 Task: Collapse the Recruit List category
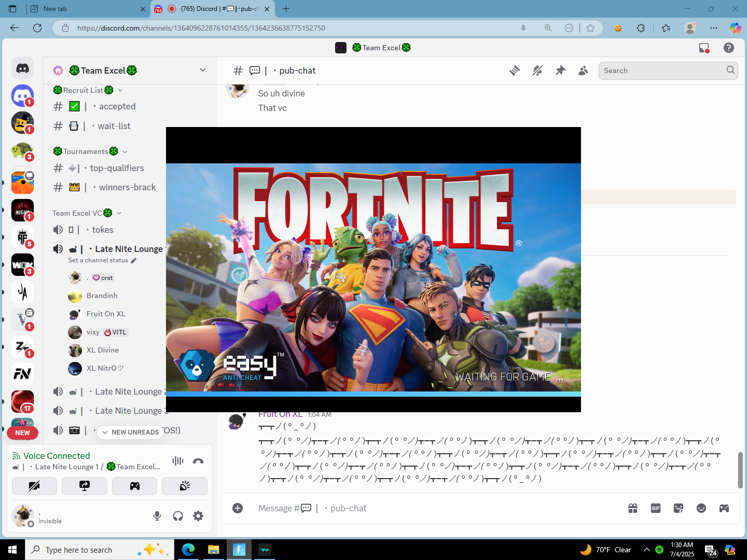coord(87,90)
